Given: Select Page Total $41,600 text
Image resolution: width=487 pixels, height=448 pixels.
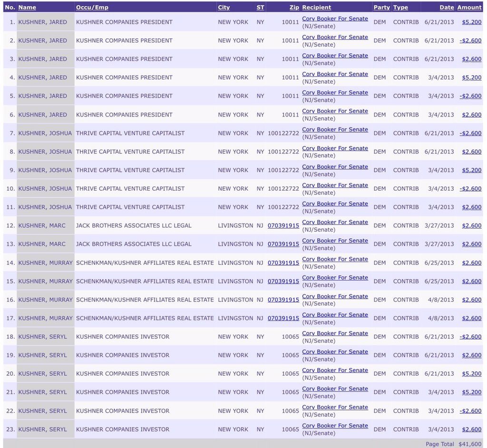Looking at the screenshot, I should tap(453, 444).
